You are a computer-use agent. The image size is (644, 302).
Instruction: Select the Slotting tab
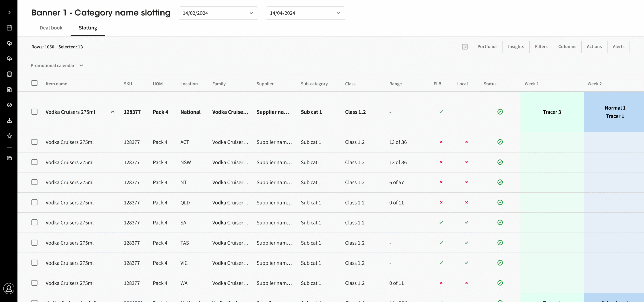88,28
